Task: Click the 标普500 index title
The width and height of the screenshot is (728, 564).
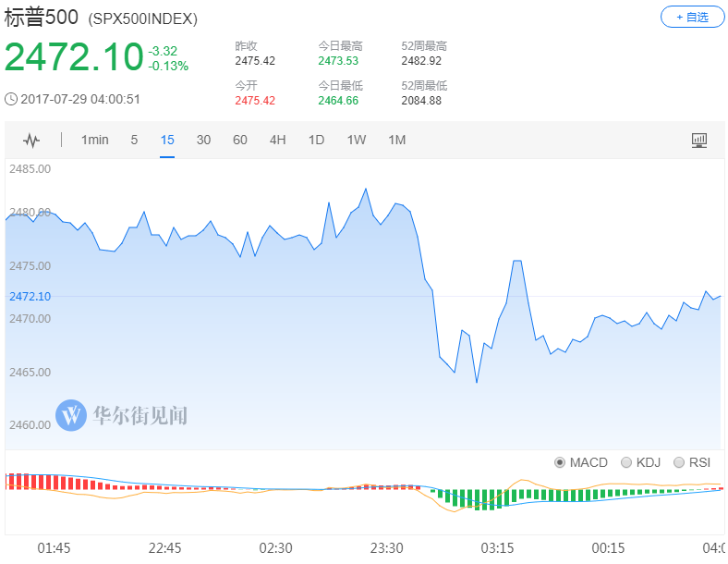Action: click(x=42, y=18)
